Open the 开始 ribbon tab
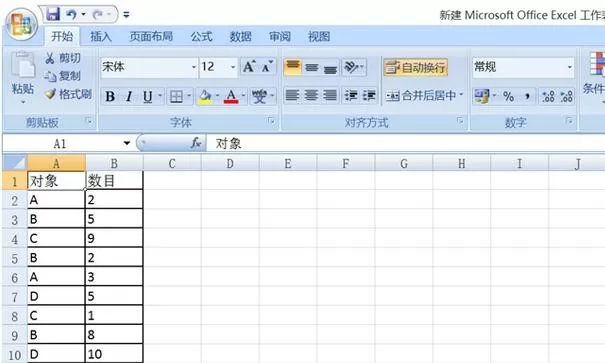The width and height of the screenshot is (605, 363). tap(62, 37)
